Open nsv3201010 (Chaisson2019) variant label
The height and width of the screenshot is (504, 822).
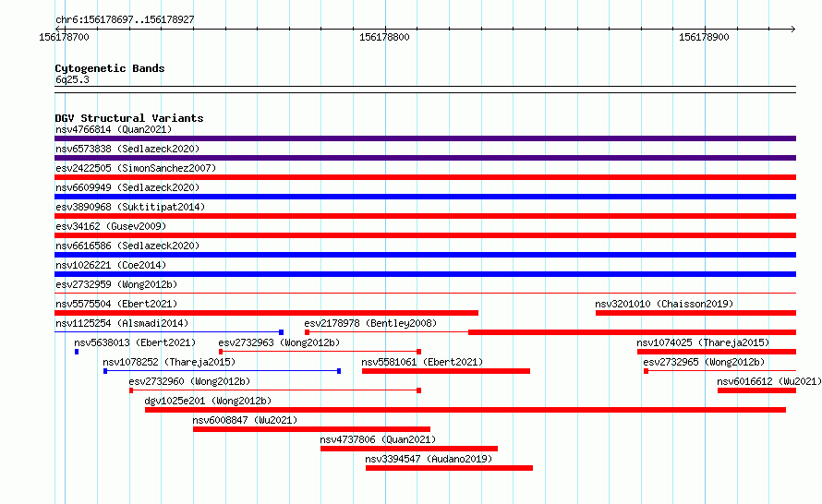tap(664, 304)
